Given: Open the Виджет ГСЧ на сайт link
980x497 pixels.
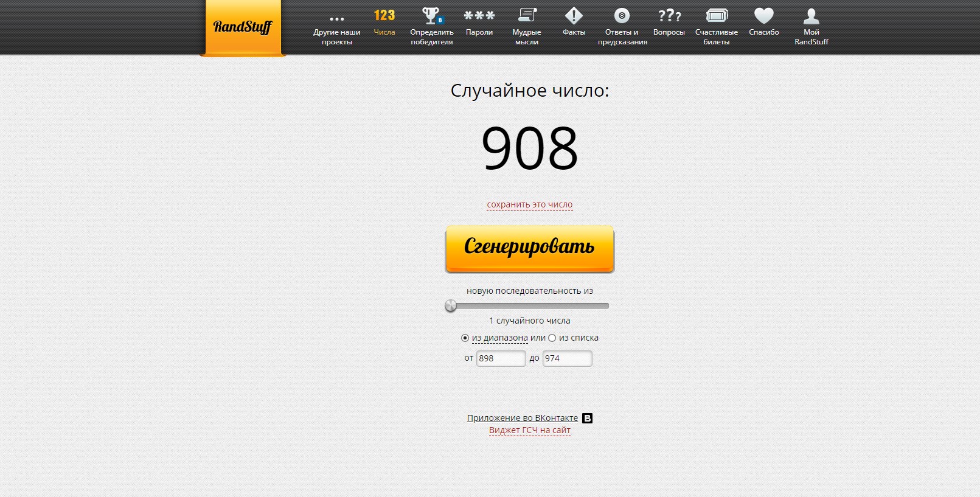Looking at the screenshot, I should [x=530, y=430].
